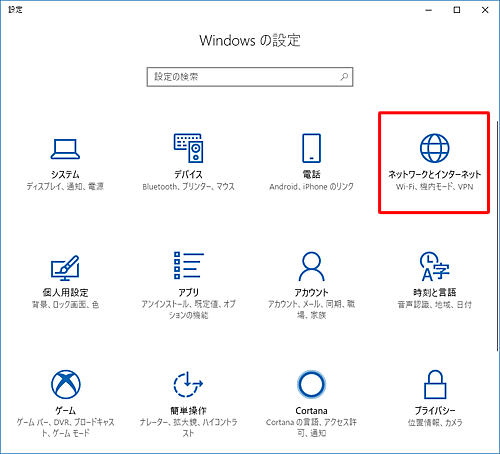Click the 時刻と言語 label text

pos(434,292)
